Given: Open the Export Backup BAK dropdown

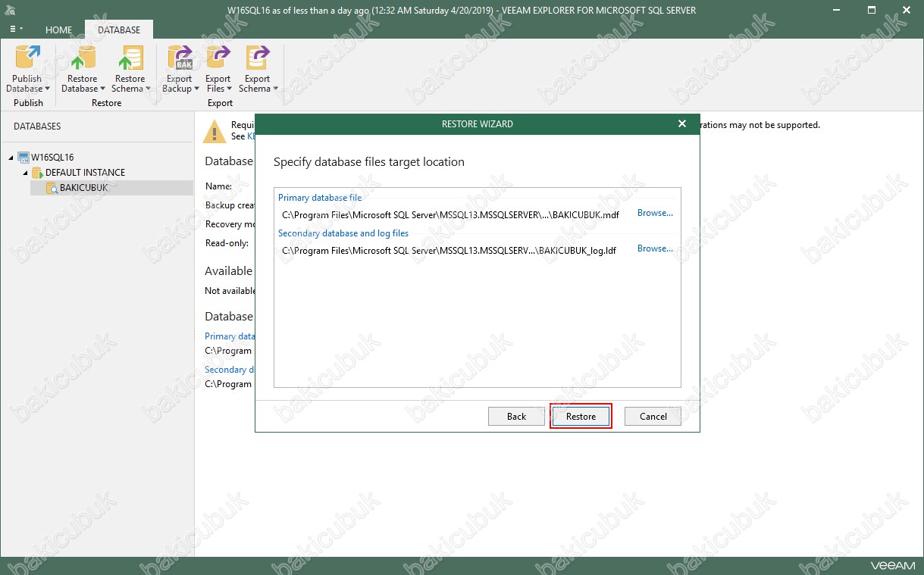Looking at the screenshot, I should (x=180, y=68).
